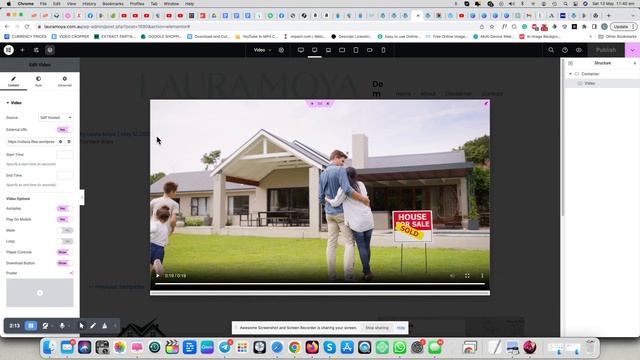Open Chrome History menu
Image resolution: width=640 pixels, height=360 pixels.
[89, 4]
